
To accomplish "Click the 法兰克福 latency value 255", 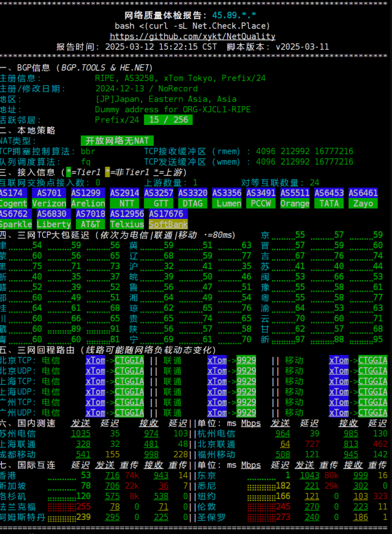I will point(83,507).
